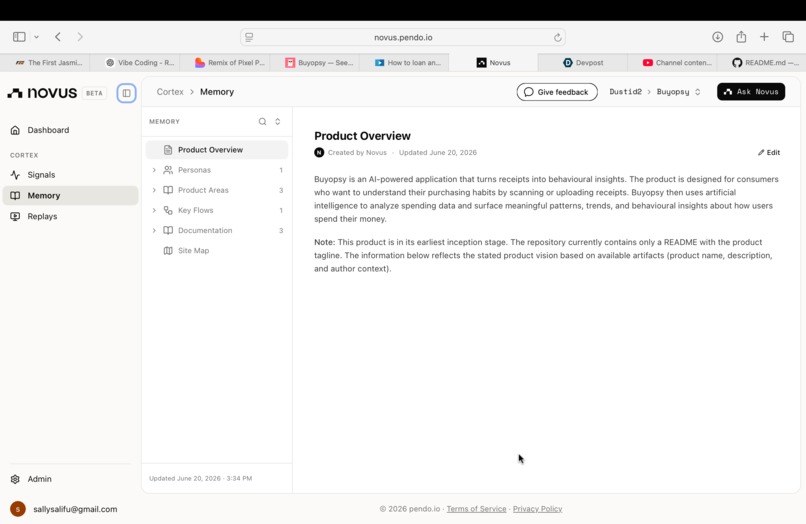Image resolution: width=806 pixels, height=524 pixels.
Task: Click the novus.pendo.io address bar
Action: tap(403, 37)
